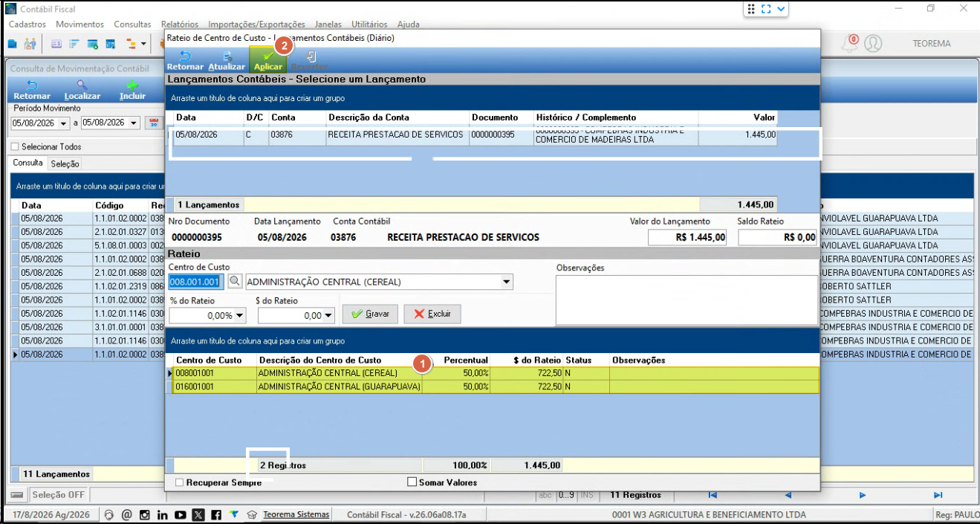Click Retornar in the Rateio dialog
This screenshot has width=980, height=524.
(x=184, y=60)
